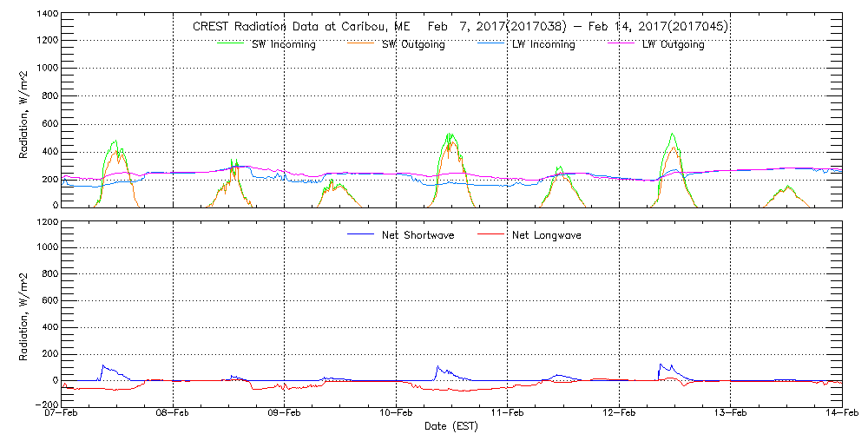
Task: Click the SW Incoming legend label
Action: click(284, 45)
